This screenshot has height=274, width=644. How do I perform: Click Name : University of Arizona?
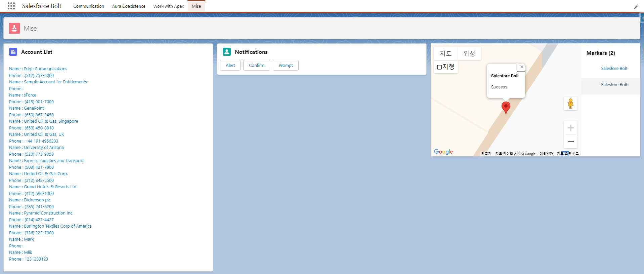36,148
